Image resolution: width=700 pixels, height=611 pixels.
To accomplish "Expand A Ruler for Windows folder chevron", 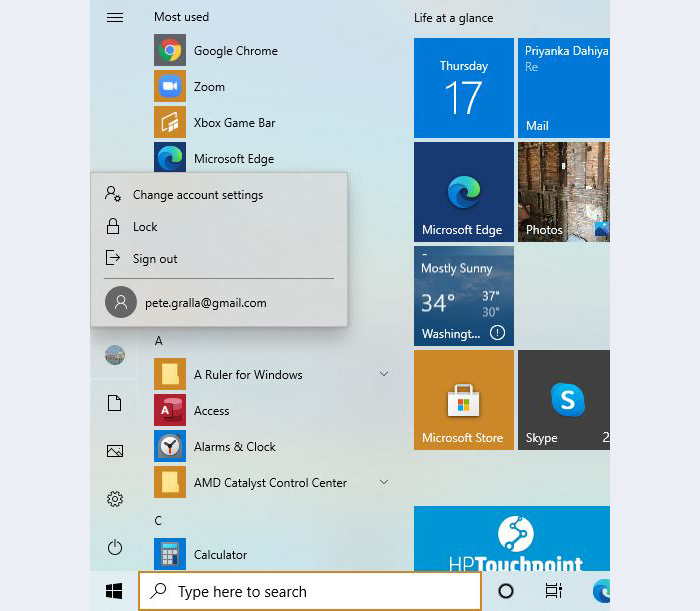I will 384,374.
